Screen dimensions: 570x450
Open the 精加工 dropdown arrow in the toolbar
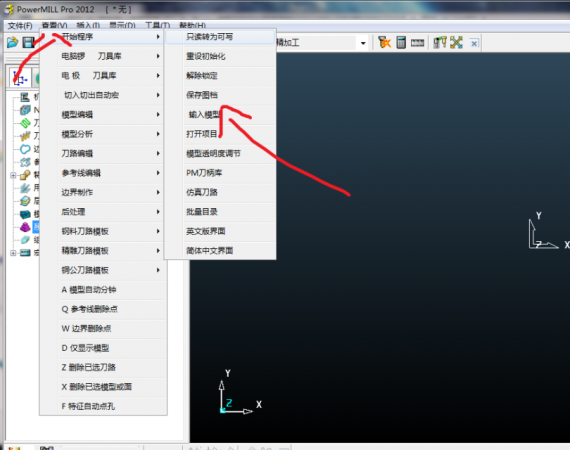click(x=363, y=43)
